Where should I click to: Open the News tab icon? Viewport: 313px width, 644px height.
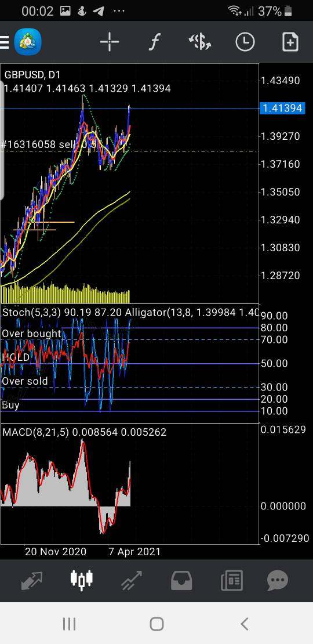tap(231, 580)
